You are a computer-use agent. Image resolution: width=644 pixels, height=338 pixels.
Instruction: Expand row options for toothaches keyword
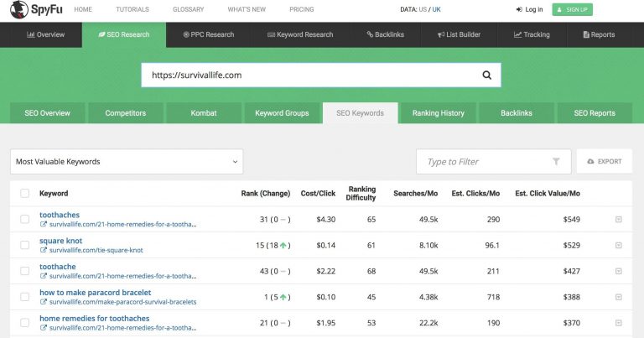point(618,220)
